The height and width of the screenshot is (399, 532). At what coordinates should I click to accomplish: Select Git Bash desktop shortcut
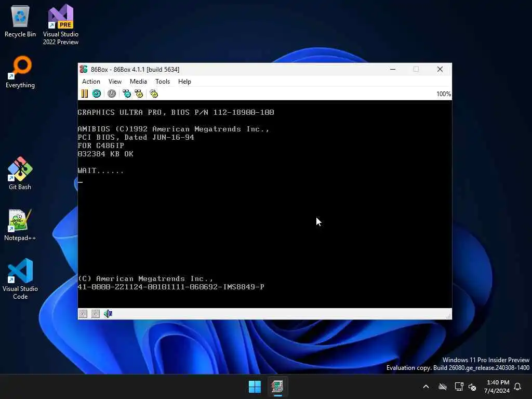[20, 174]
